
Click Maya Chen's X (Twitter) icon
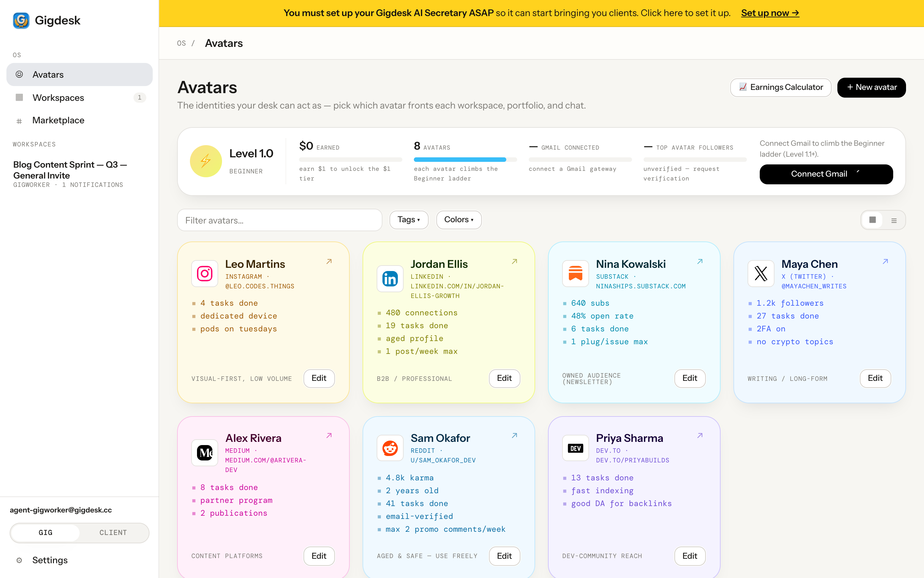point(761,273)
